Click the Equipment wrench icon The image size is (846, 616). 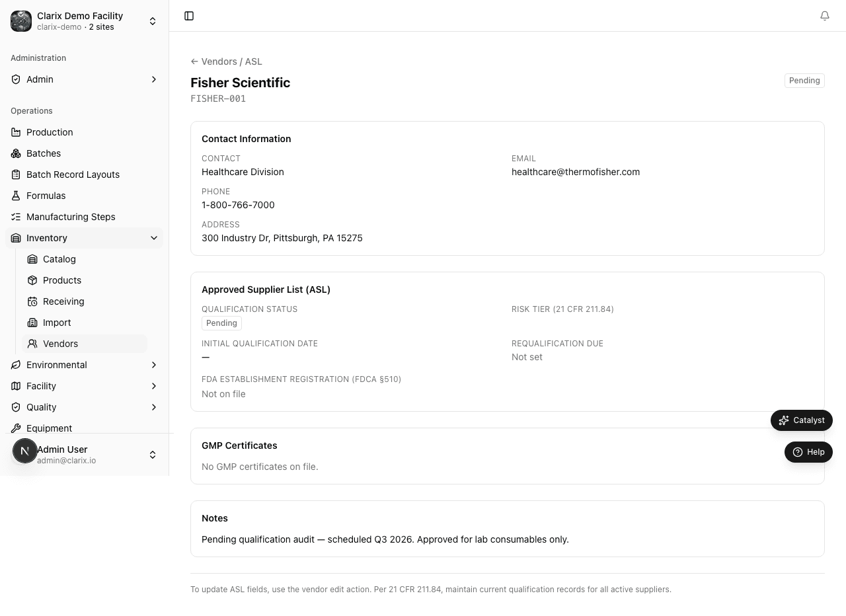tap(16, 428)
